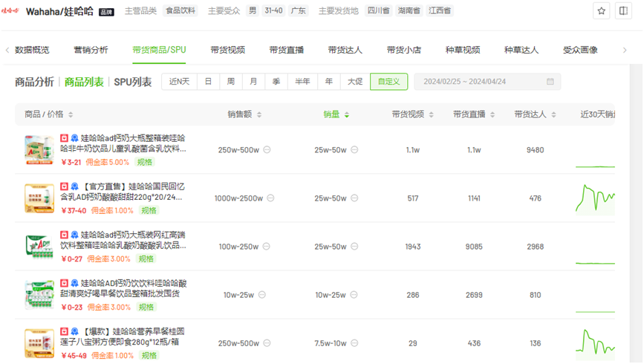Select the 自定义 custom date range option
Image resolution: width=644 pixels, height=364 pixels.
click(x=388, y=82)
